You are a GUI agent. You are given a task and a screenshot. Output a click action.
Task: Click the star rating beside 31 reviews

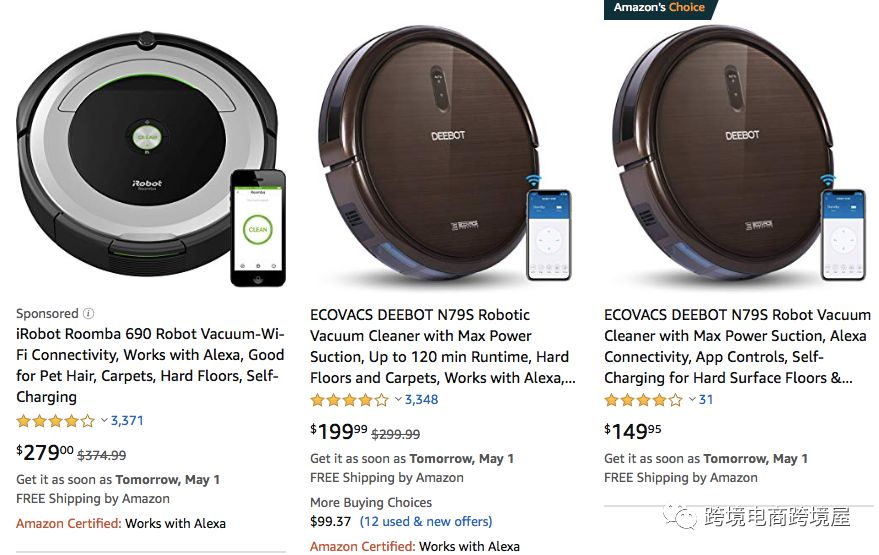[643, 400]
